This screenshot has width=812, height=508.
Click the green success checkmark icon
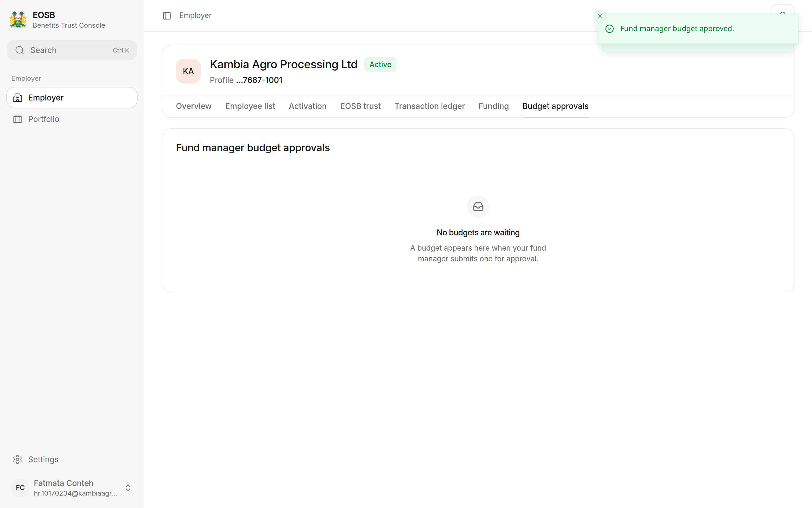pyautogui.click(x=609, y=29)
